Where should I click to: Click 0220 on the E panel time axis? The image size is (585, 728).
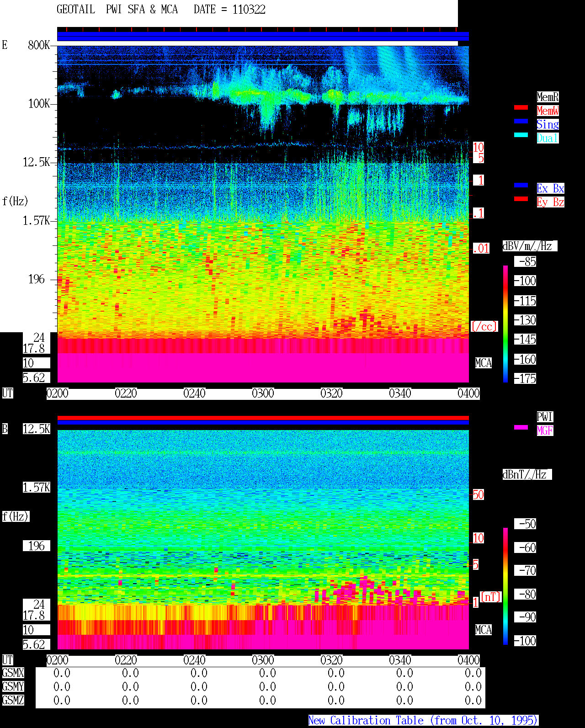[126, 393]
